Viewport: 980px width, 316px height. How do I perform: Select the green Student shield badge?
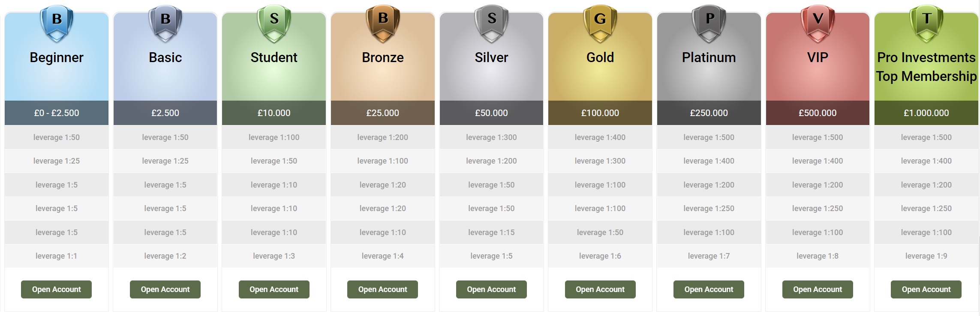coord(274,23)
